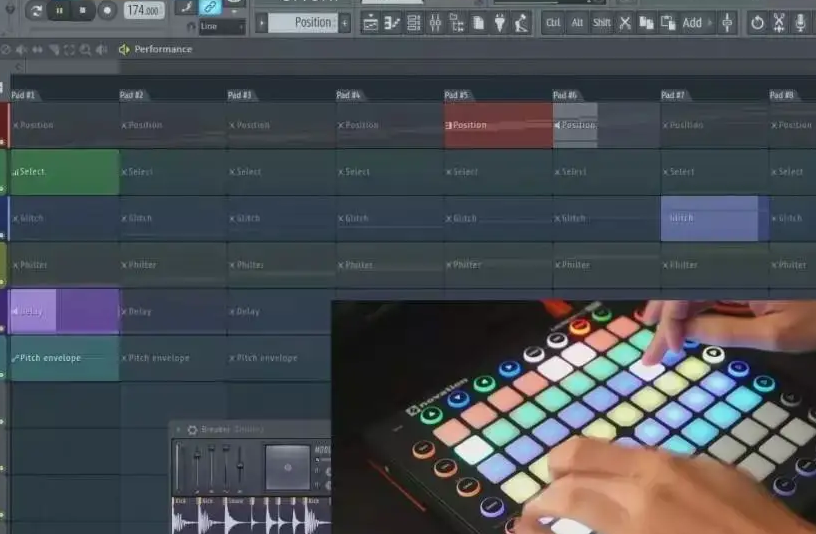Viewport: 816px width, 534px height.
Task: Open the Playlist view icon
Action: 370,23
